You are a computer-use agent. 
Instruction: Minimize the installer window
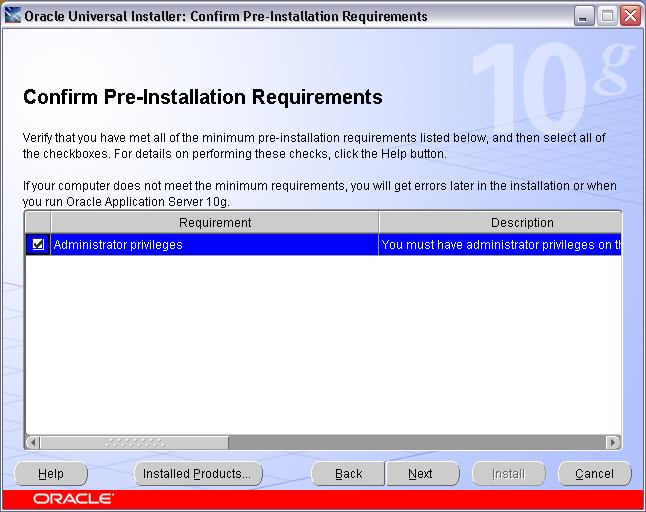tap(585, 16)
